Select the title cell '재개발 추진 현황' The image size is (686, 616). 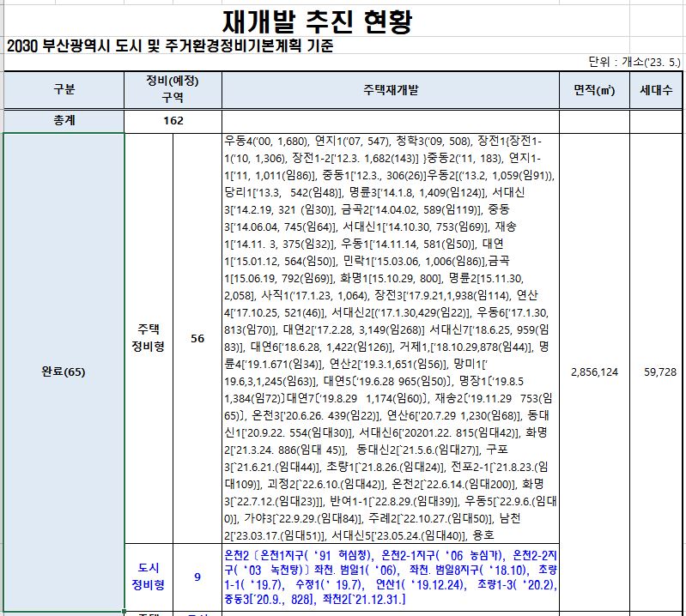[317, 21]
